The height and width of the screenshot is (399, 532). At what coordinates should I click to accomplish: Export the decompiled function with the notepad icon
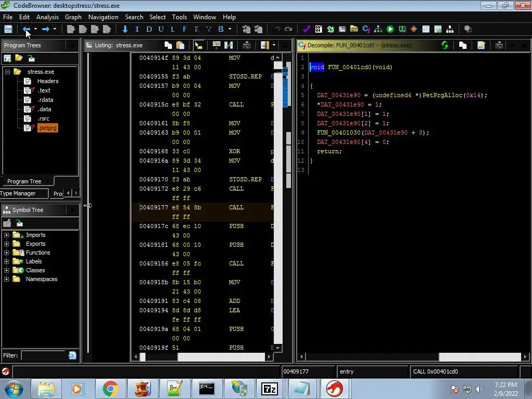click(481, 45)
